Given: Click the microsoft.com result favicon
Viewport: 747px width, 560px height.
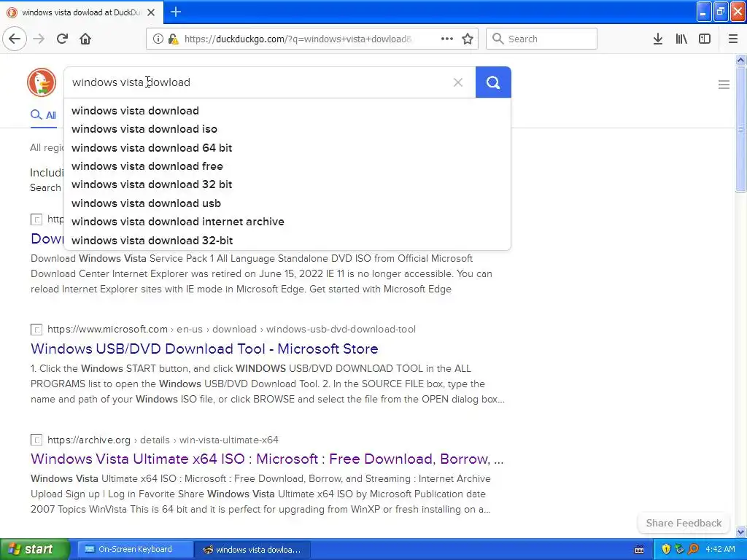Looking at the screenshot, I should pyautogui.click(x=36, y=329).
